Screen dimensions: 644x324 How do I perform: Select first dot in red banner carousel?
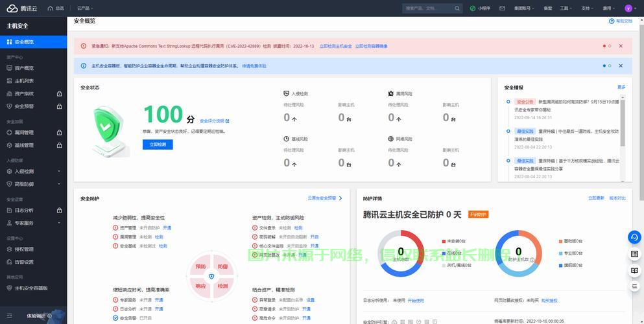coord(604,46)
